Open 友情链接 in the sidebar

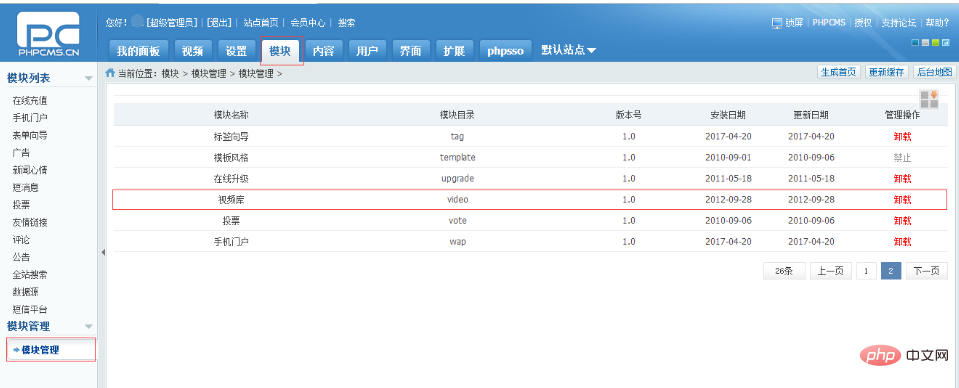tap(30, 222)
